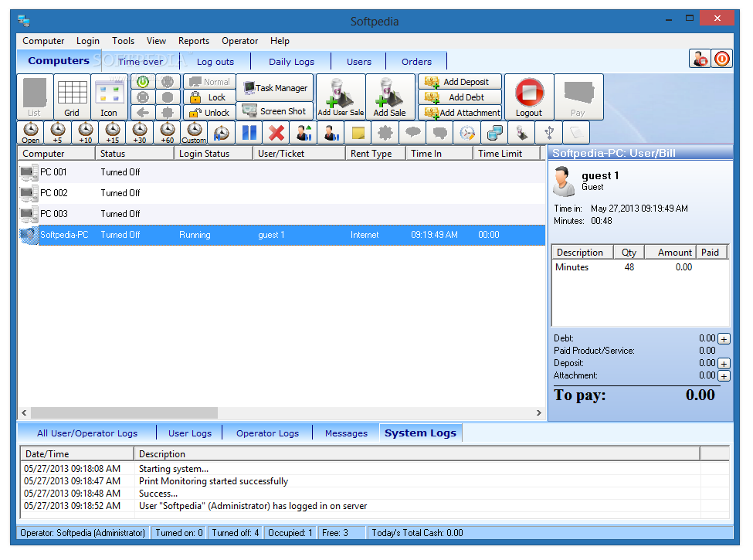Take a Screen Shot of the computer
The width and height of the screenshot is (753, 560).
coord(275,111)
